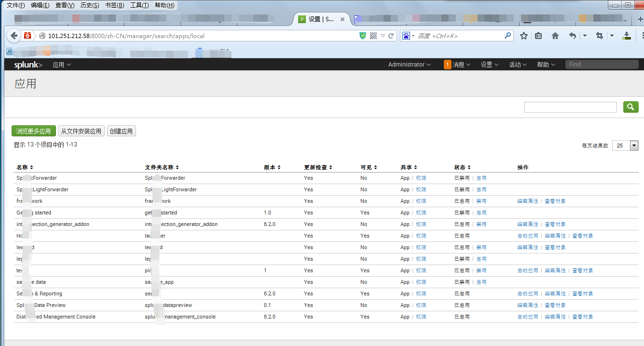
Task: Click version 6.2.0 in introspection_generator_addon row
Action: [270, 224]
